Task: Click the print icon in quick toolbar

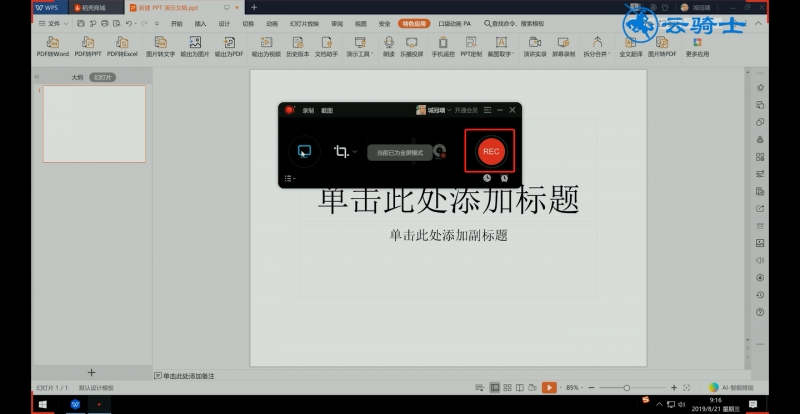Action: pos(105,23)
